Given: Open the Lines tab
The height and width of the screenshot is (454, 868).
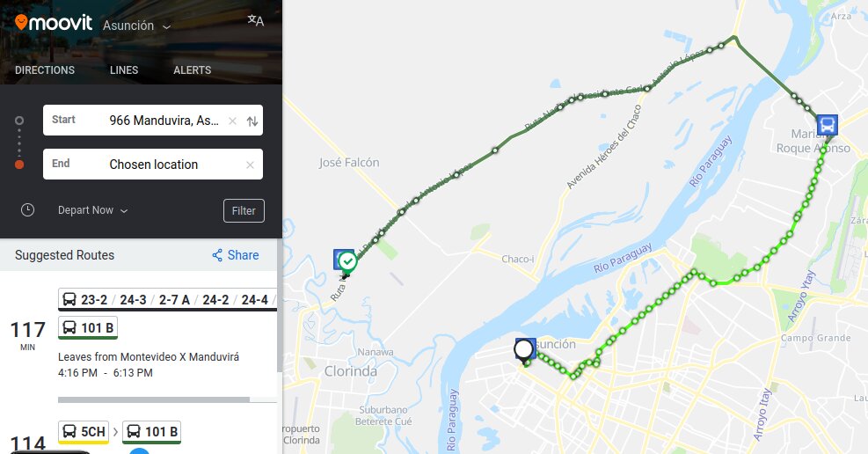Looking at the screenshot, I should (124, 70).
